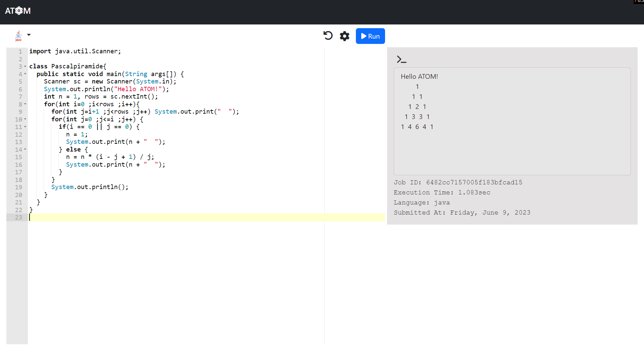This screenshot has height=362, width=644.
Task: Open the language selection dropdown arrow
Action: point(29,35)
